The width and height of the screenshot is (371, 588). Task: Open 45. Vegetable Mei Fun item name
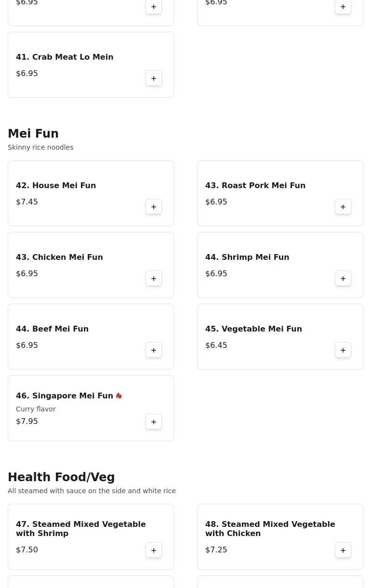pos(253,329)
